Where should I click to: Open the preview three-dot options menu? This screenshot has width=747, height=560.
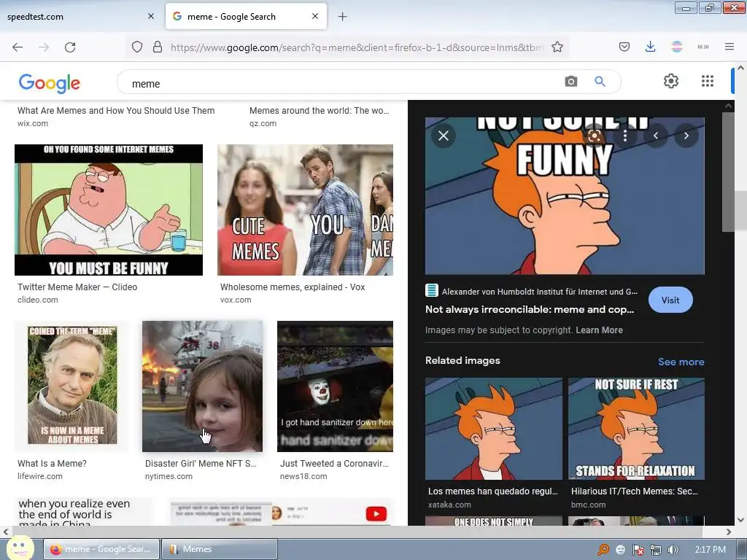pos(625,136)
